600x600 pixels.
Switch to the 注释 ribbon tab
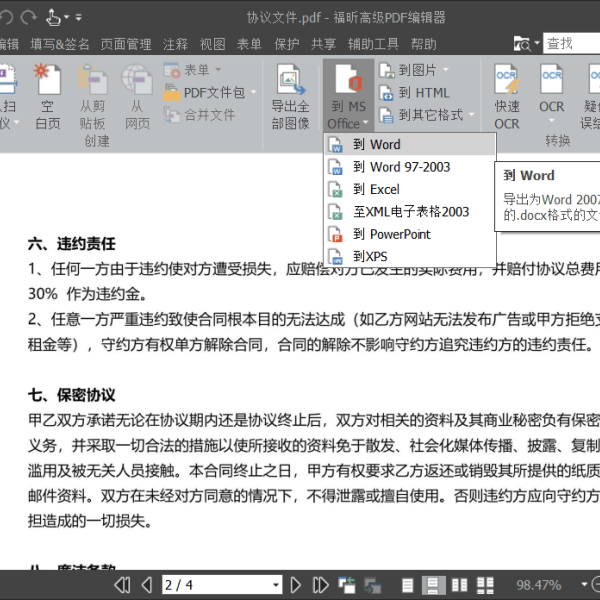point(175,44)
